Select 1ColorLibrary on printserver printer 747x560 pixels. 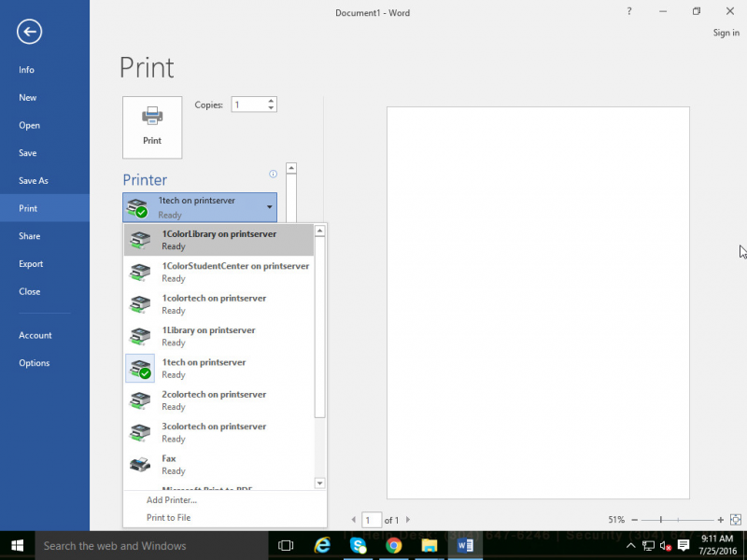(218, 240)
